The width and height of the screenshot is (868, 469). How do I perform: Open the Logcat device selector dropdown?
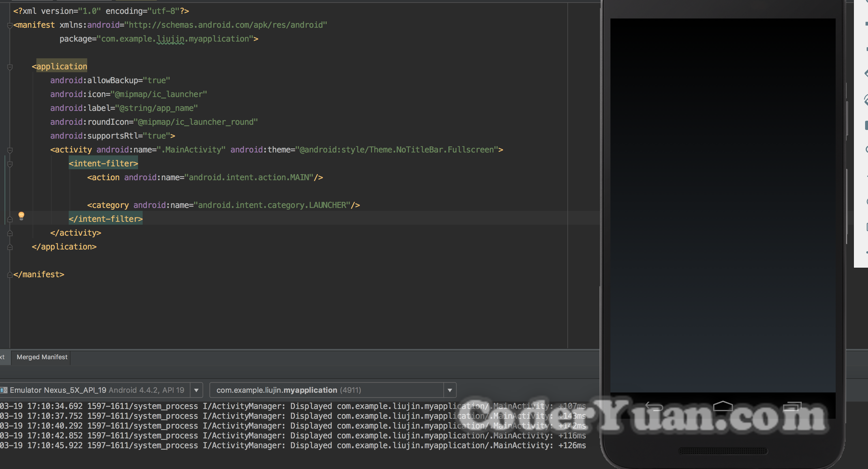196,390
